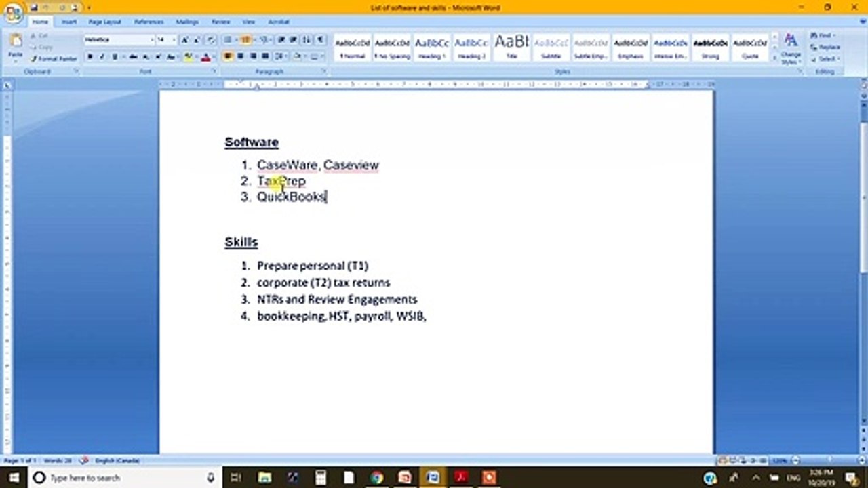The width and height of the screenshot is (868, 488).
Task: Click the Text Highlight Color button
Action: click(188, 57)
